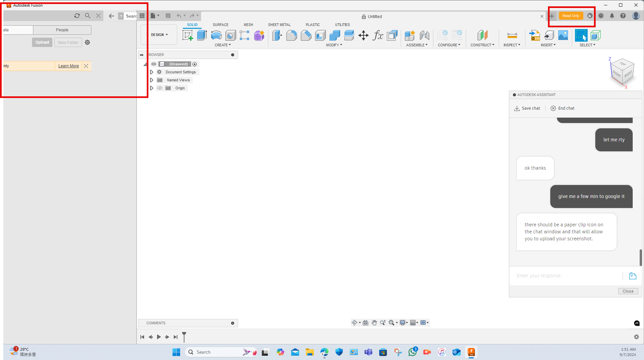Toggle visibility eye of Unsaved component
Image resolution: width=644 pixels, height=360 pixels.
pyautogui.click(x=154, y=64)
